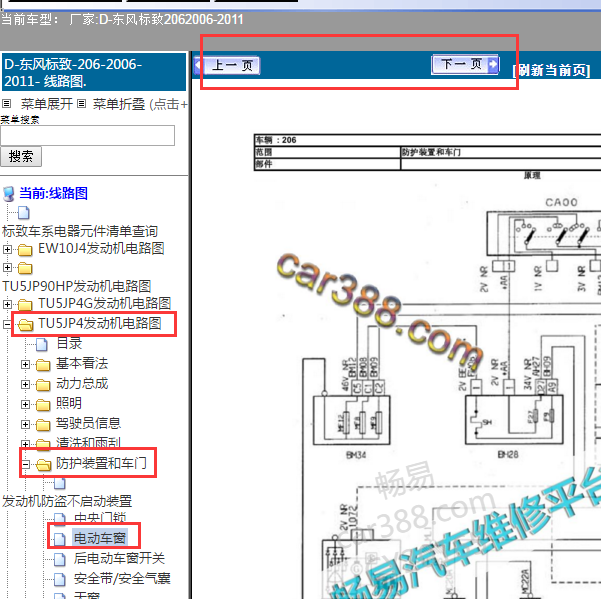
Task: Click the 基本看法 folder icon
Action: (x=43, y=365)
